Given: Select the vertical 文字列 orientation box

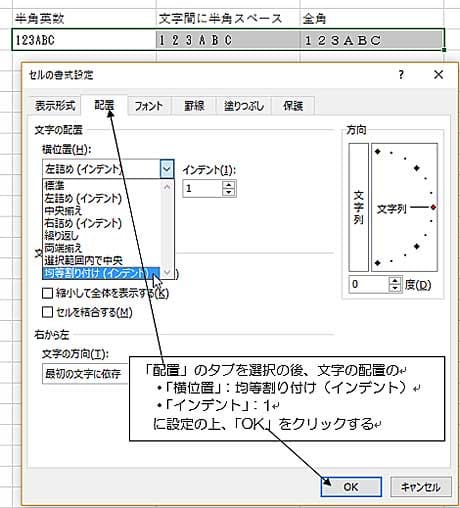Looking at the screenshot, I should (359, 207).
